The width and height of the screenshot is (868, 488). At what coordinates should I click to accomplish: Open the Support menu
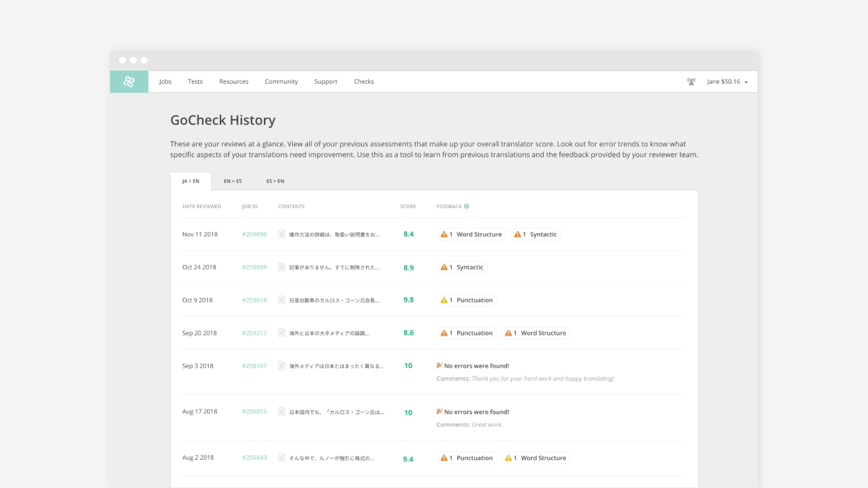(x=326, y=82)
